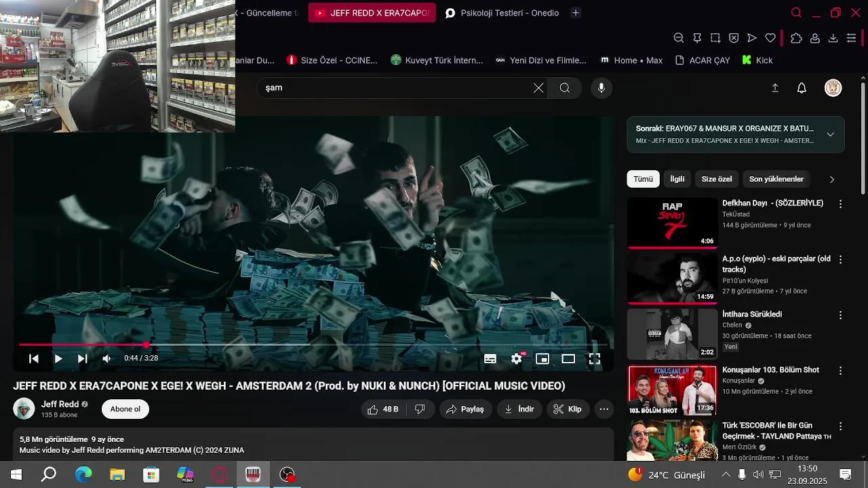The width and height of the screenshot is (868, 488).
Task: Select the 'Son yüklenenler' filter chip
Action: pyautogui.click(x=776, y=179)
